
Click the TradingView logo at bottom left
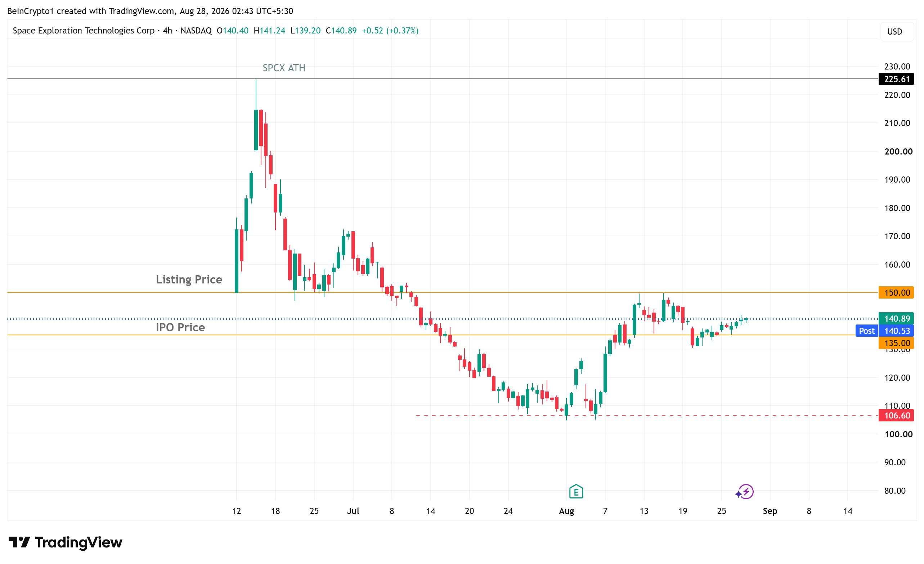coord(65,542)
